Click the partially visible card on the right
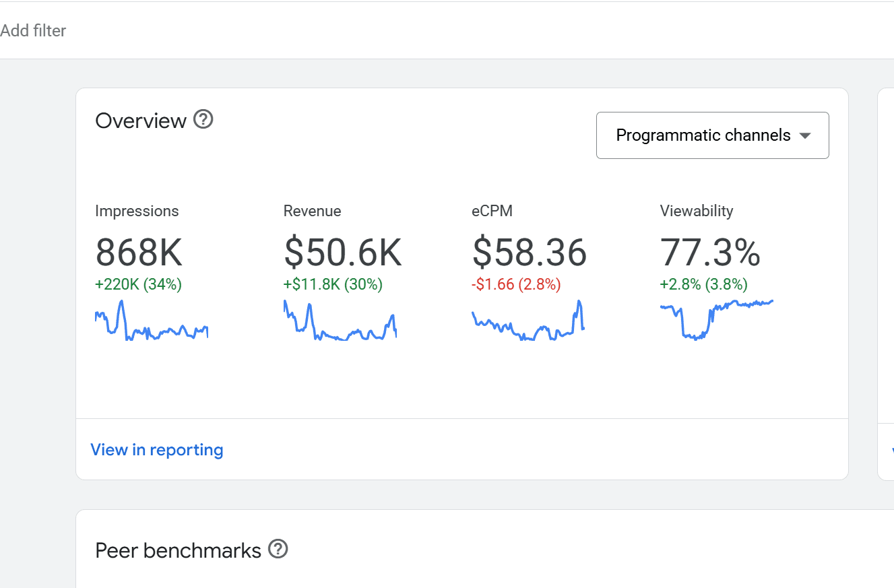 [886, 269]
